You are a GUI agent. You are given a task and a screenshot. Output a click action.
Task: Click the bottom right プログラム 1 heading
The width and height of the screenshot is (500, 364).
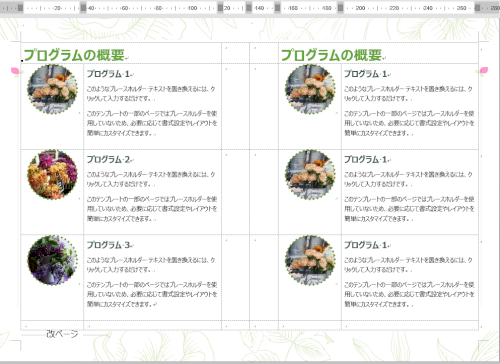[366, 245]
